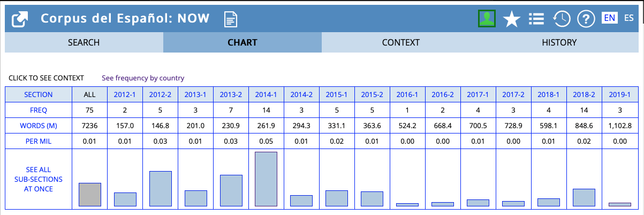Image resolution: width=644 pixels, height=215 pixels.
Task: Open the green user profile icon
Action: click(x=487, y=19)
